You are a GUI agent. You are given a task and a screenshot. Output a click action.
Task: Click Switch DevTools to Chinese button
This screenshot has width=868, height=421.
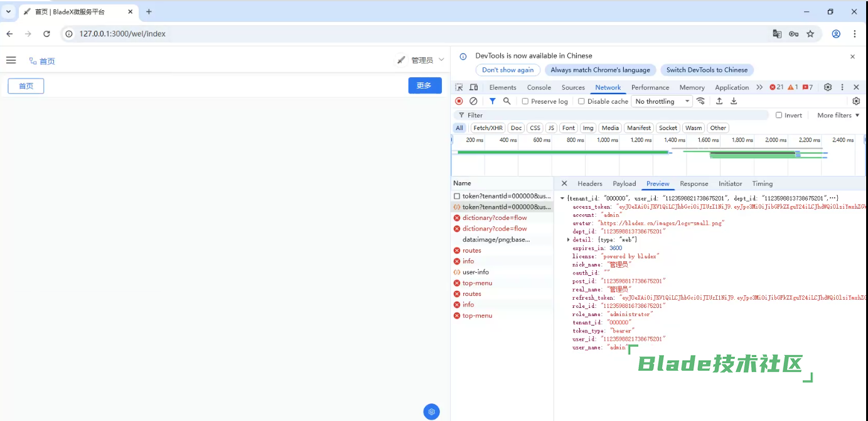coord(707,70)
